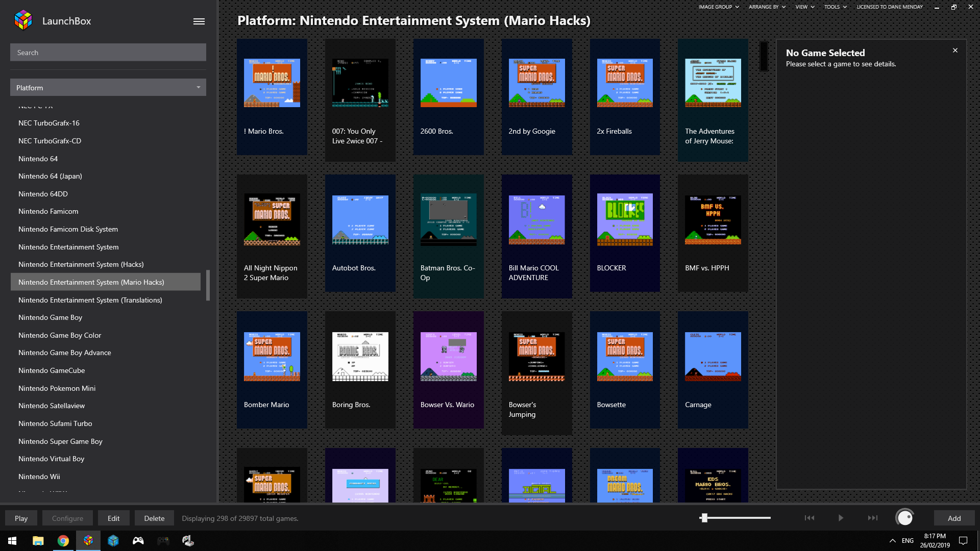Expand the Platform filter dropdown
This screenshot has height=551, width=980.
(108, 88)
